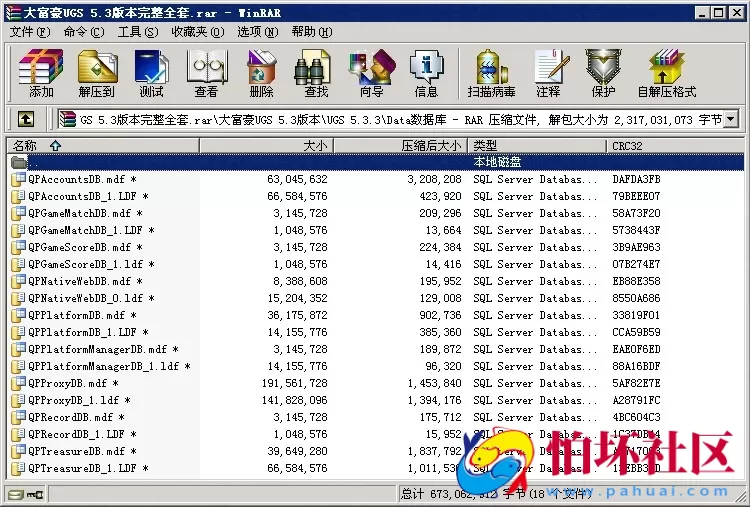Open the 帮助(H) menu
The image size is (750, 507).
[311, 32]
